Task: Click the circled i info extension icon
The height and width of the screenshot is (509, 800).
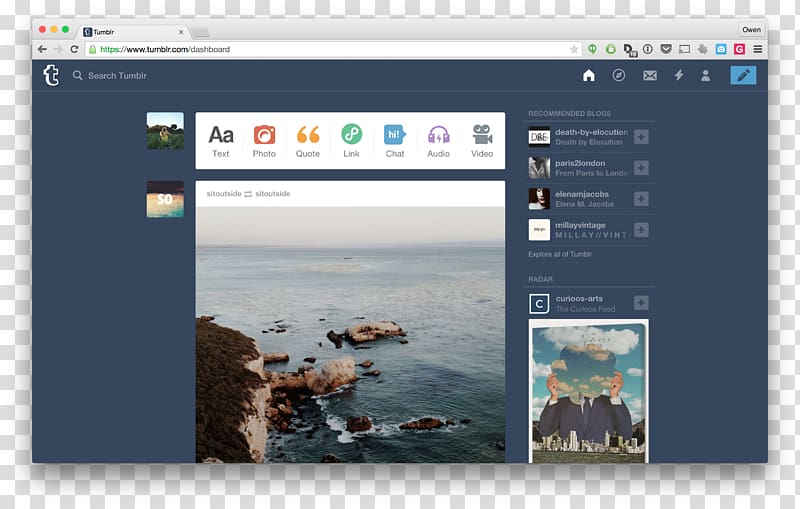Action: tap(647, 49)
